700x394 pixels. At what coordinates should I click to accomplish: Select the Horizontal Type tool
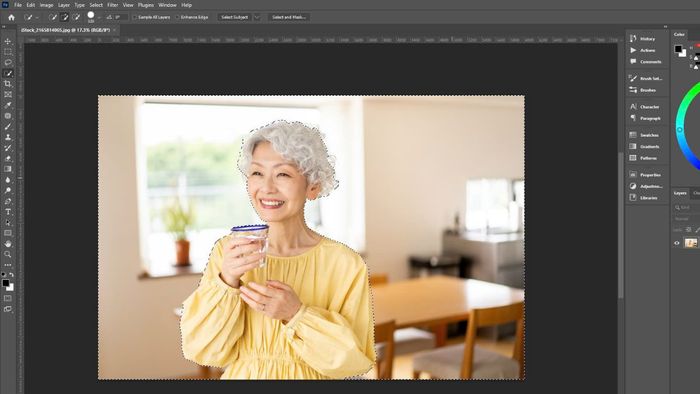8,212
